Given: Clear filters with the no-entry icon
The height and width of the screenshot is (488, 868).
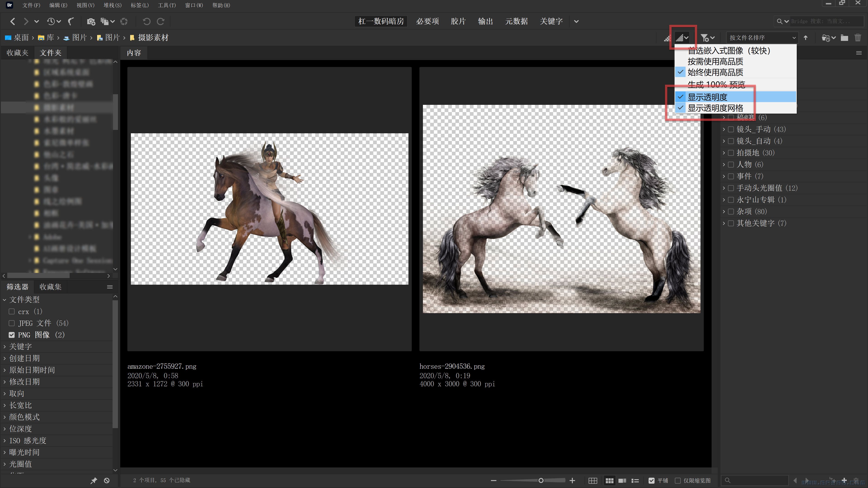Looking at the screenshot, I should tap(107, 481).
